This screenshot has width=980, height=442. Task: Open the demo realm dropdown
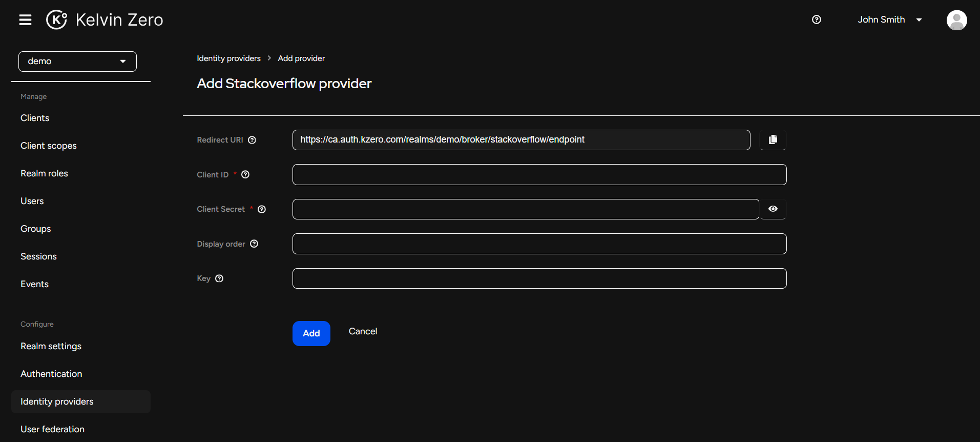pos(77,62)
